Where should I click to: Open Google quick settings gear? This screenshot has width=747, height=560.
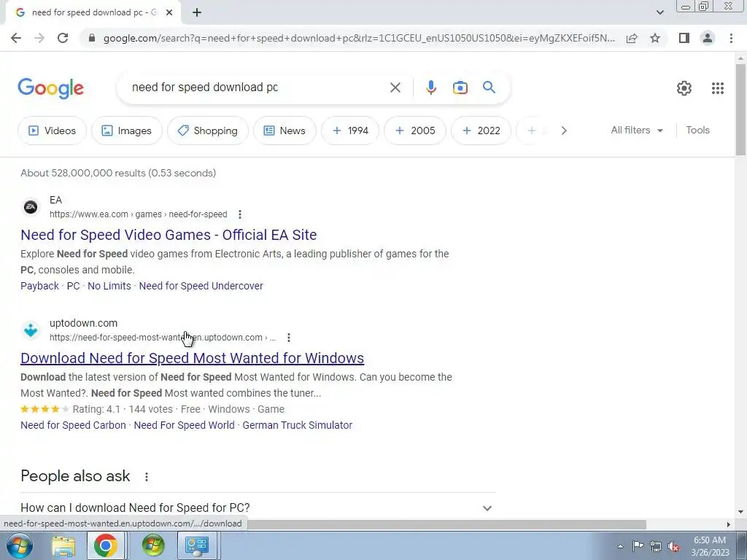tap(684, 88)
